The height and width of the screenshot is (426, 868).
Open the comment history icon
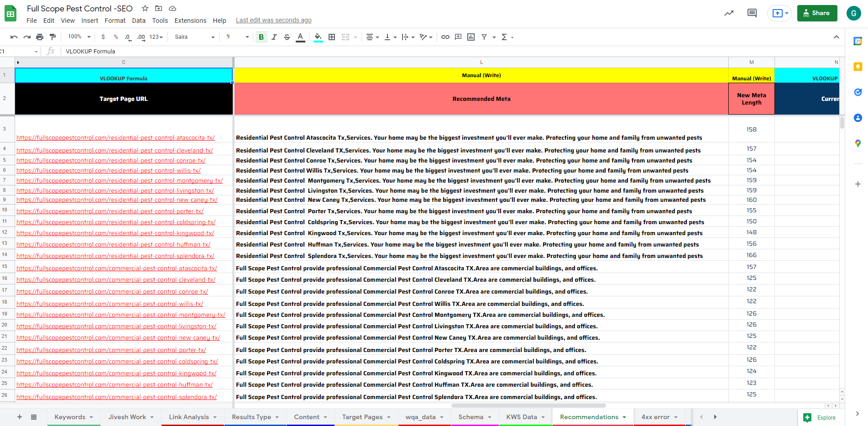[x=752, y=13]
